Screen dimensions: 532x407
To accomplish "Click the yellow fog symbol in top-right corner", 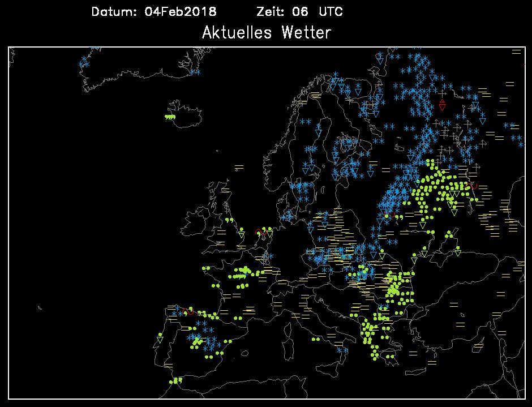I will coord(516,52).
